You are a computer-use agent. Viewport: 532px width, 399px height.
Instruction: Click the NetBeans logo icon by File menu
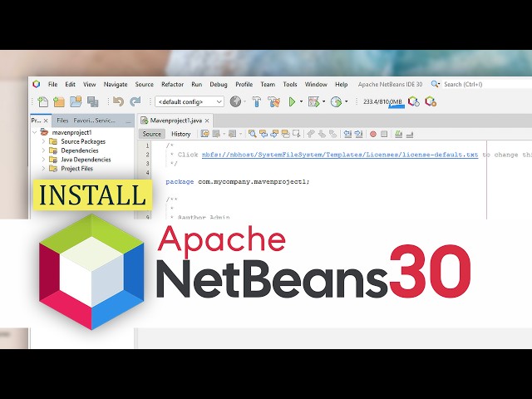[36, 84]
